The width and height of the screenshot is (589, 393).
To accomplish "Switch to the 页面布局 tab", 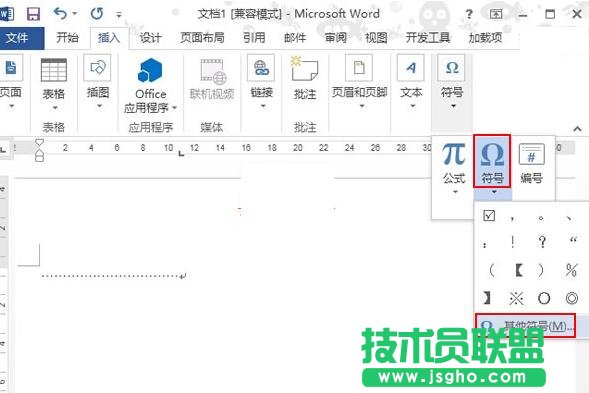I will point(202,38).
